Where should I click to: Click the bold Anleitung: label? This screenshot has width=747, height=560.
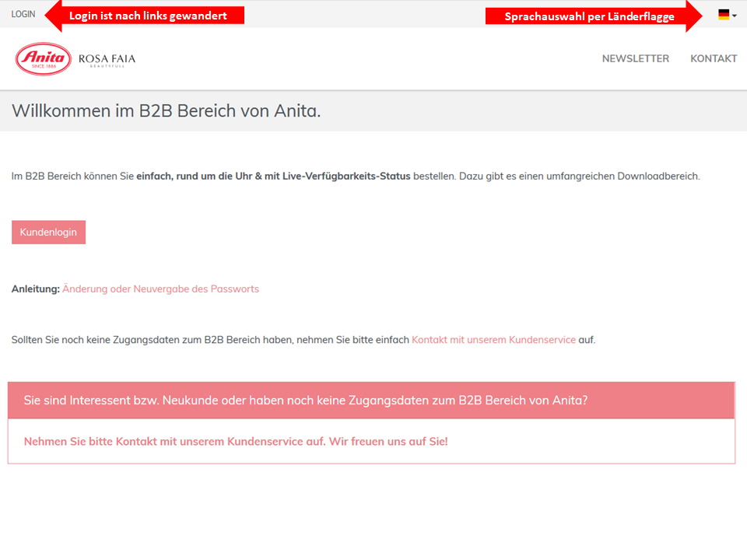coord(35,289)
